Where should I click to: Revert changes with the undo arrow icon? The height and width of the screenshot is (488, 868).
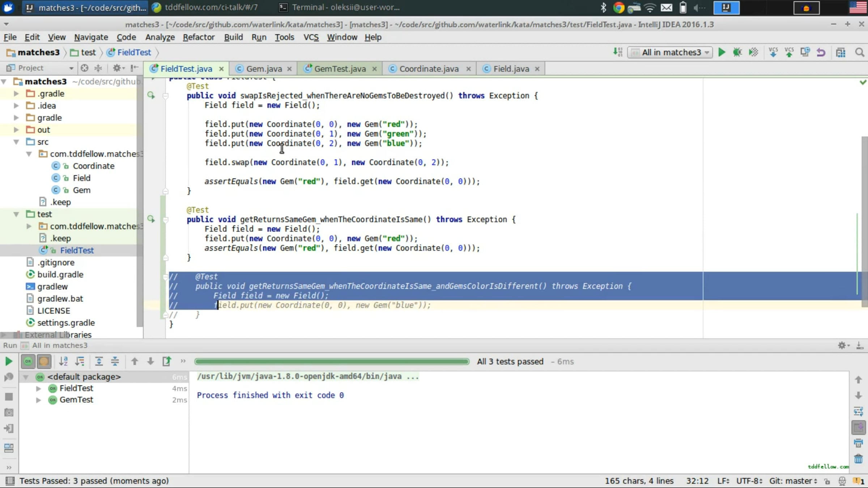pyautogui.click(x=821, y=52)
